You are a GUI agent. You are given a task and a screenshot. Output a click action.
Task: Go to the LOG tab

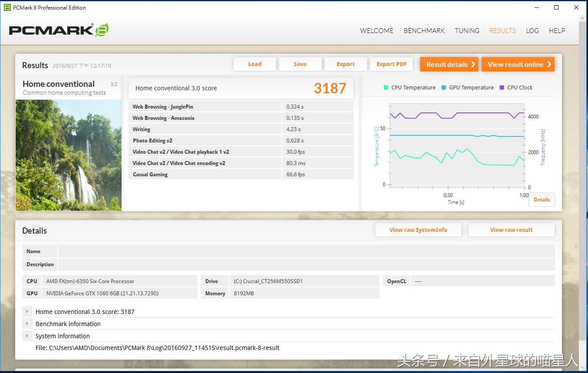pyautogui.click(x=532, y=30)
